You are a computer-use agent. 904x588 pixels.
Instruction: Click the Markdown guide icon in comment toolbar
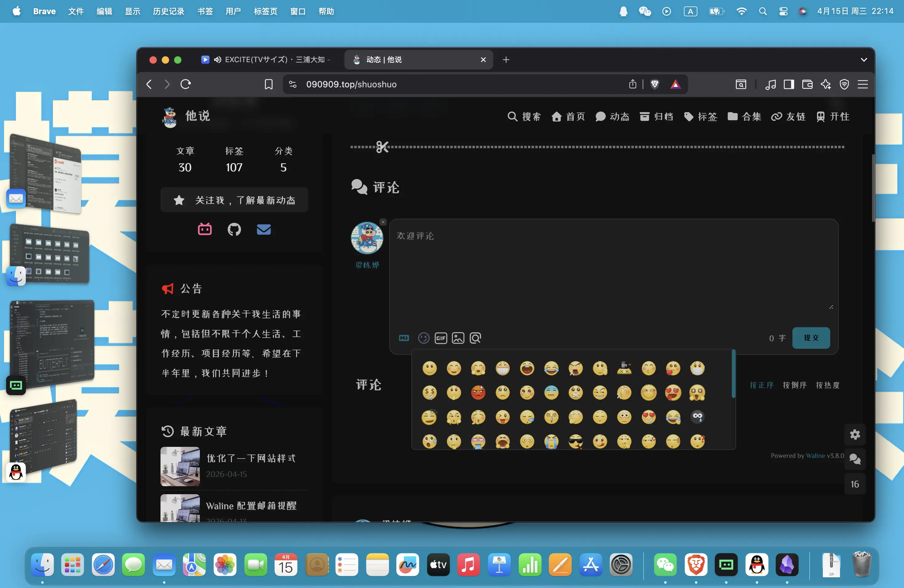coord(404,338)
